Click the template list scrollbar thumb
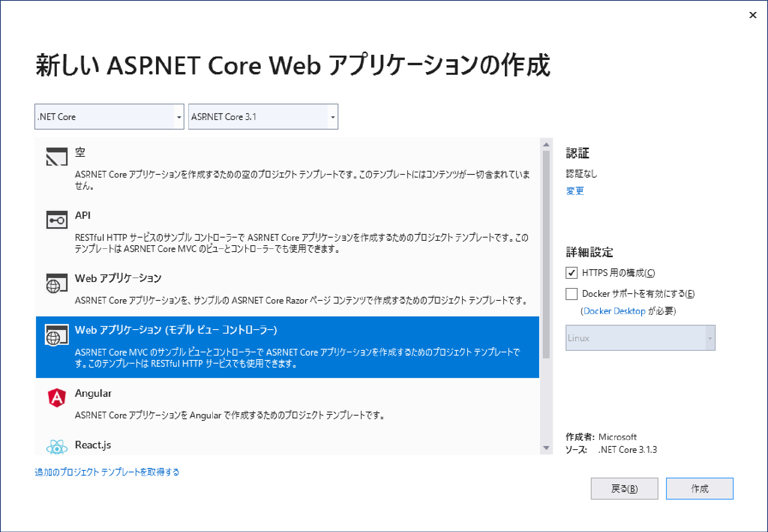768x532 pixels. tap(546, 254)
